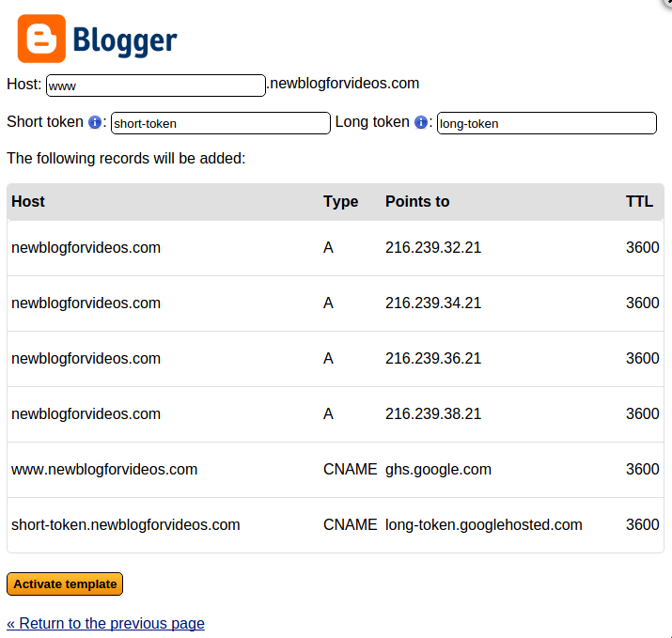The height and width of the screenshot is (638, 672).
Task: Click the long-token.googlehosted.com value
Action: pos(483,524)
